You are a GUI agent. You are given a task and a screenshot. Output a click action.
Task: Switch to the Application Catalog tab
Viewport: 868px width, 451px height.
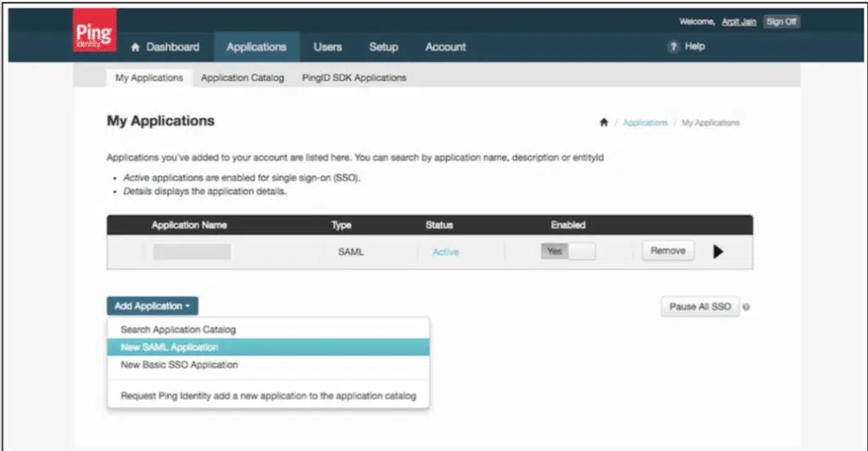pos(242,78)
